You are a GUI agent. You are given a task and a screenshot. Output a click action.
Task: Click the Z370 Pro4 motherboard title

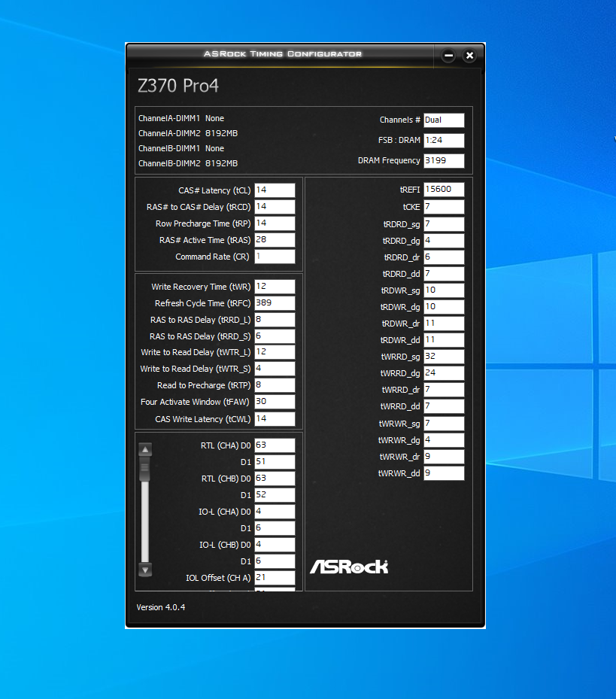[178, 86]
